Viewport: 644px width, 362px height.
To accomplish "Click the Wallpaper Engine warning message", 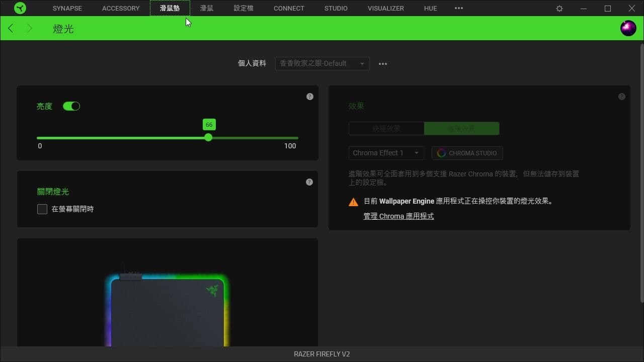I will coord(458,201).
